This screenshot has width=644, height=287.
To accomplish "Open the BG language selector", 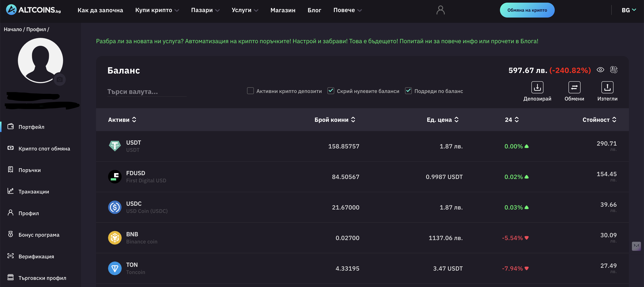I will 629,10.
